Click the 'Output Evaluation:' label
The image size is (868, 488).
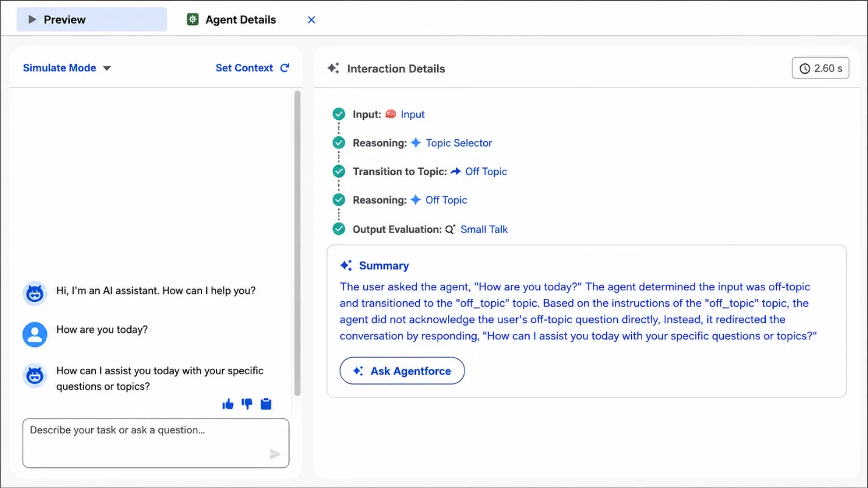click(x=397, y=229)
